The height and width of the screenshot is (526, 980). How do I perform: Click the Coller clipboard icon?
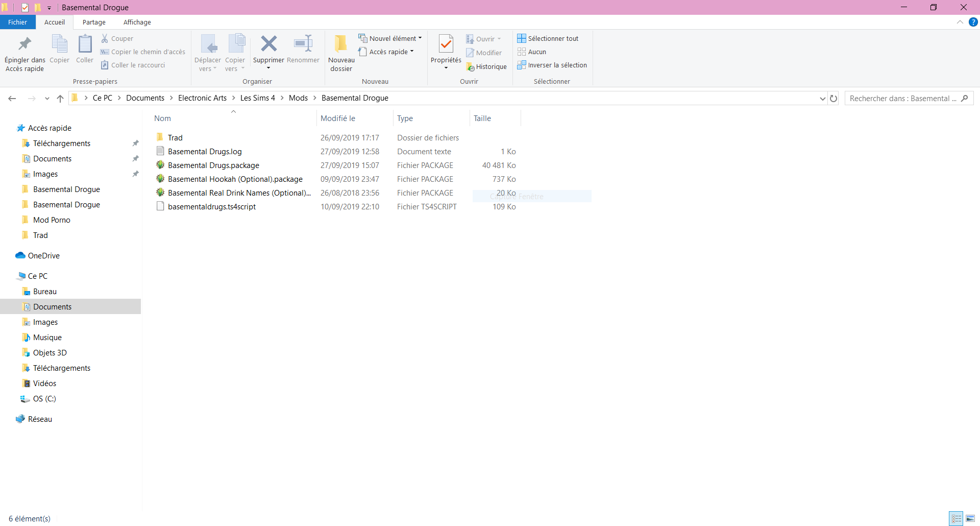point(85,44)
